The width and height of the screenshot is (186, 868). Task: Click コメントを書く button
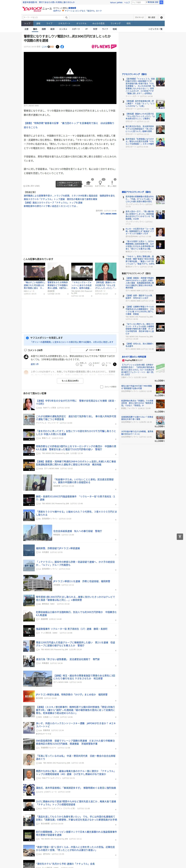93,350
